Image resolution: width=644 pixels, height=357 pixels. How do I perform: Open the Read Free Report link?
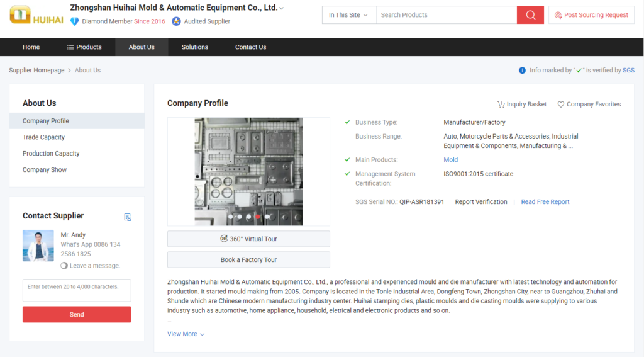click(545, 202)
